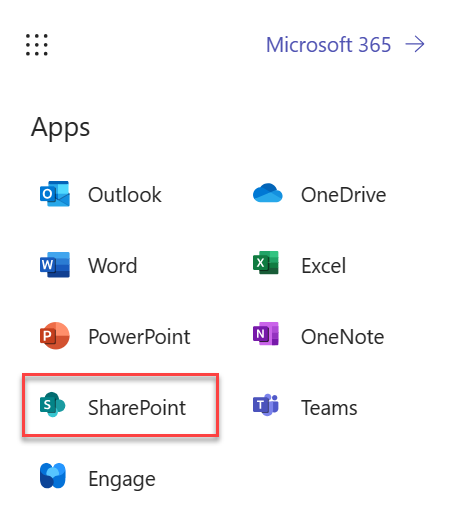The width and height of the screenshot is (450, 517).
Task: Click the PowerPoint icon
Action: click(x=55, y=336)
